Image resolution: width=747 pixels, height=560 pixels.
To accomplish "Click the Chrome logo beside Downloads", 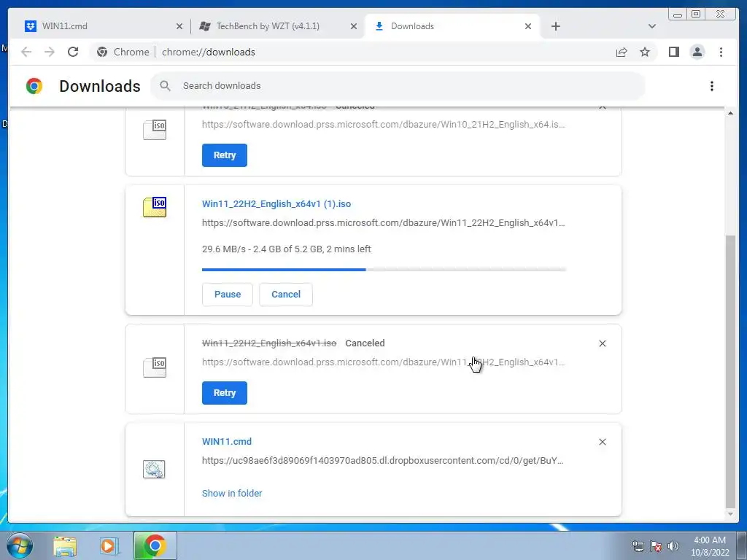I will point(34,86).
